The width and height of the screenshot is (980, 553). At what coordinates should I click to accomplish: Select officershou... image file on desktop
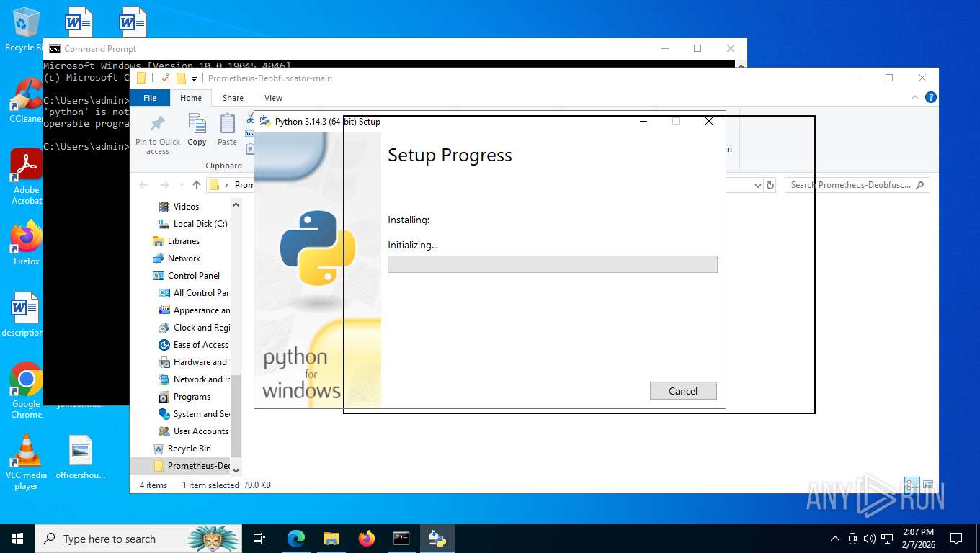point(81,457)
